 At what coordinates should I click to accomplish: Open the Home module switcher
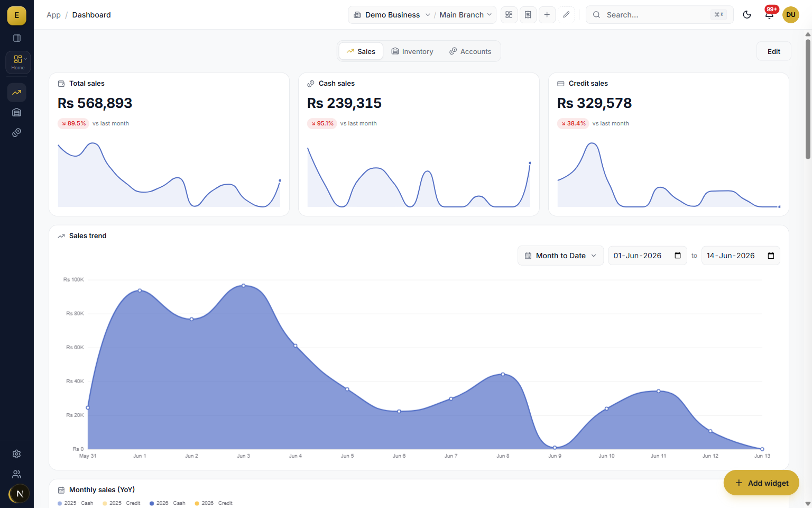[x=18, y=62]
